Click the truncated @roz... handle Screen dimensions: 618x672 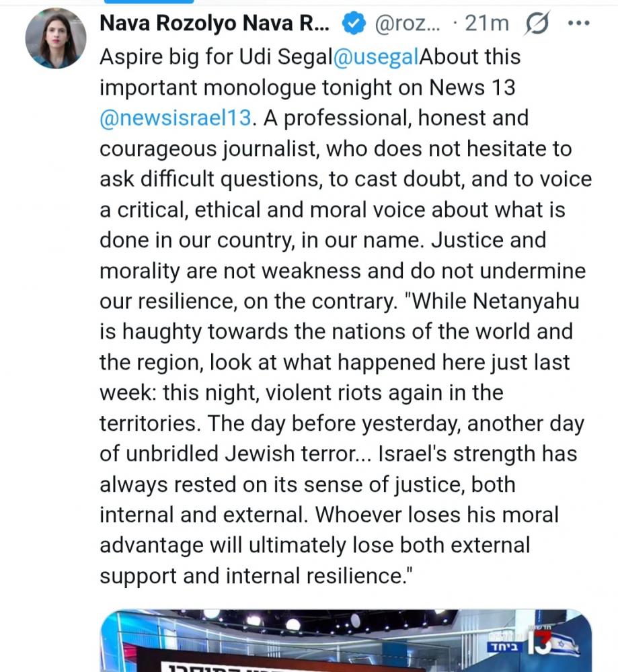coord(406,24)
